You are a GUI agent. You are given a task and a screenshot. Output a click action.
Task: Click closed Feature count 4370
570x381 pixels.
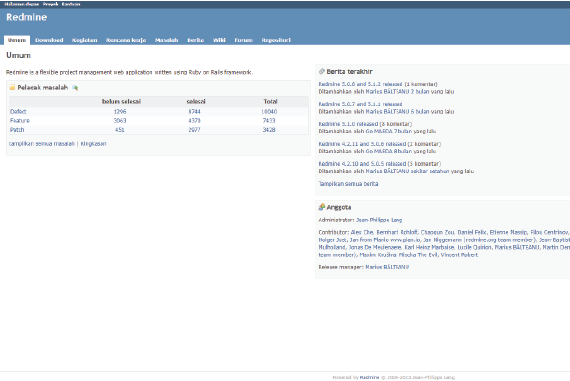coord(194,121)
